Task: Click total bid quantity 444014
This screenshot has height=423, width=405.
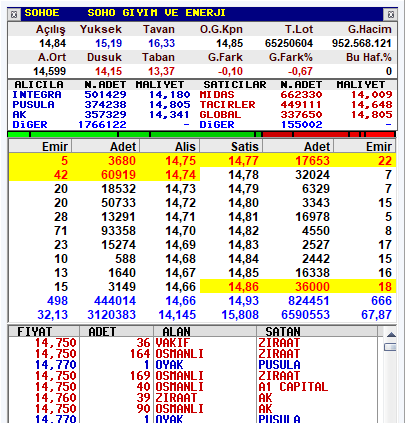Action: click(x=115, y=301)
